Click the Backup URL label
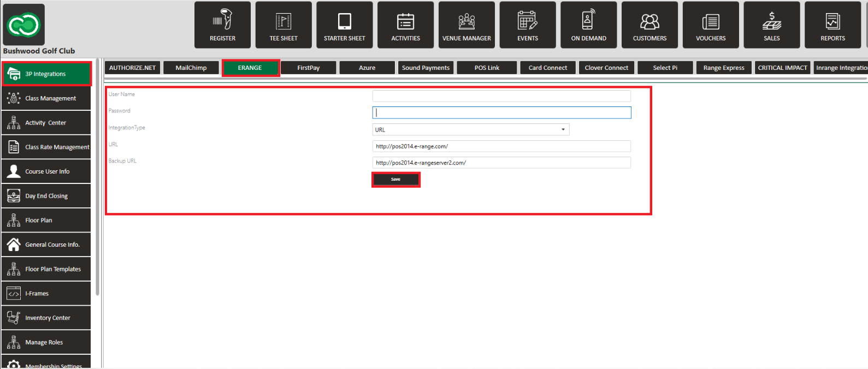 pos(122,161)
